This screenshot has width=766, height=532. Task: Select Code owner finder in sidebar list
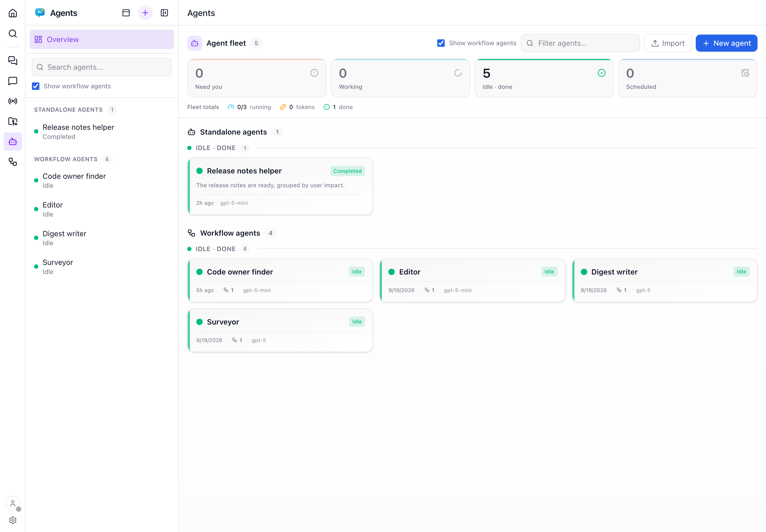pyautogui.click(x=102, y=181)
